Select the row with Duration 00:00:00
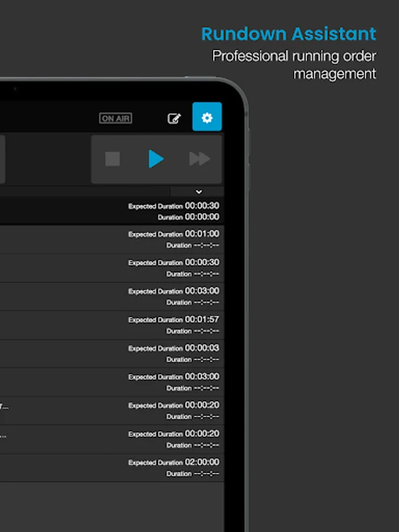 click(112, 211)
